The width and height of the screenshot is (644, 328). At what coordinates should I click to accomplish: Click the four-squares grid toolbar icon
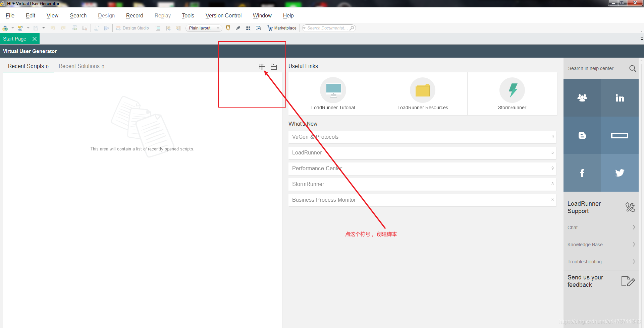pos(248,28)
